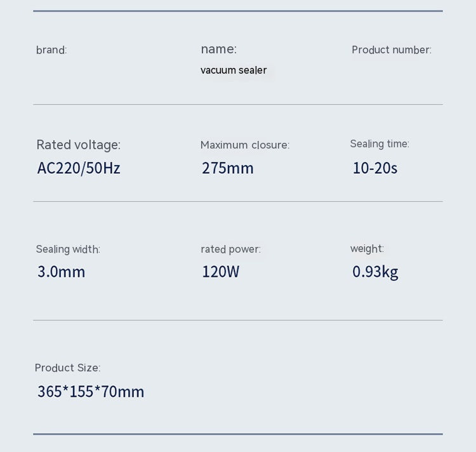Click the "name:" label
476x452 pixels.
coord(218,49)
